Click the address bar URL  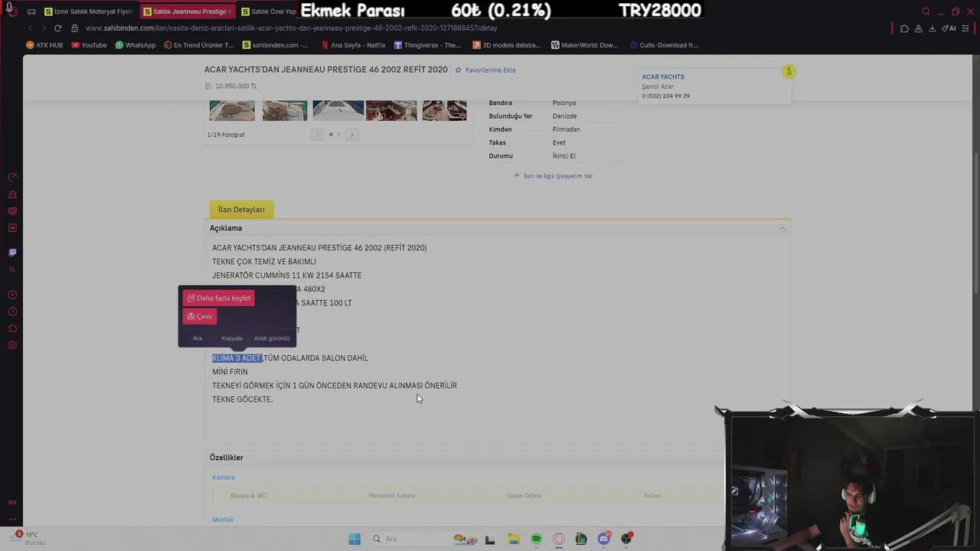292,28
